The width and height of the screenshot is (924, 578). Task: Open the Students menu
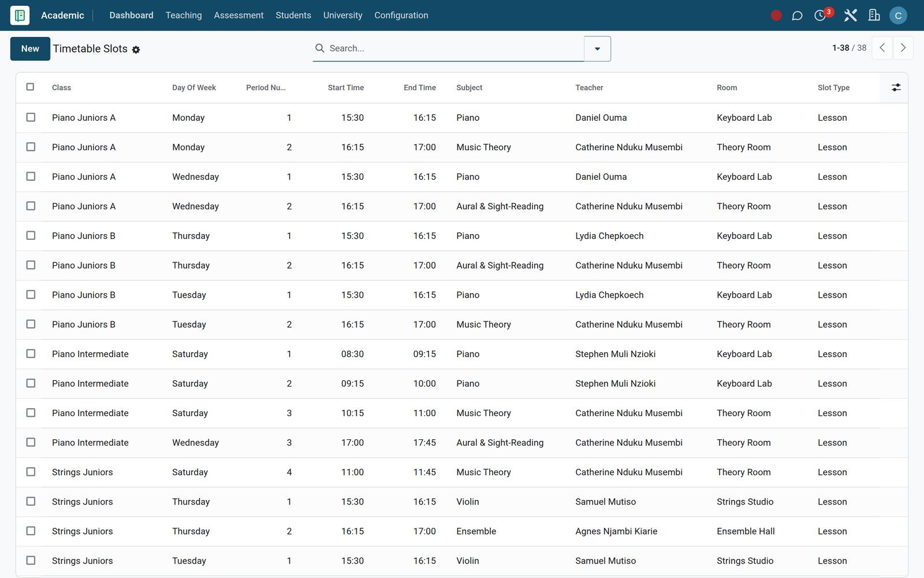(293, 15)
